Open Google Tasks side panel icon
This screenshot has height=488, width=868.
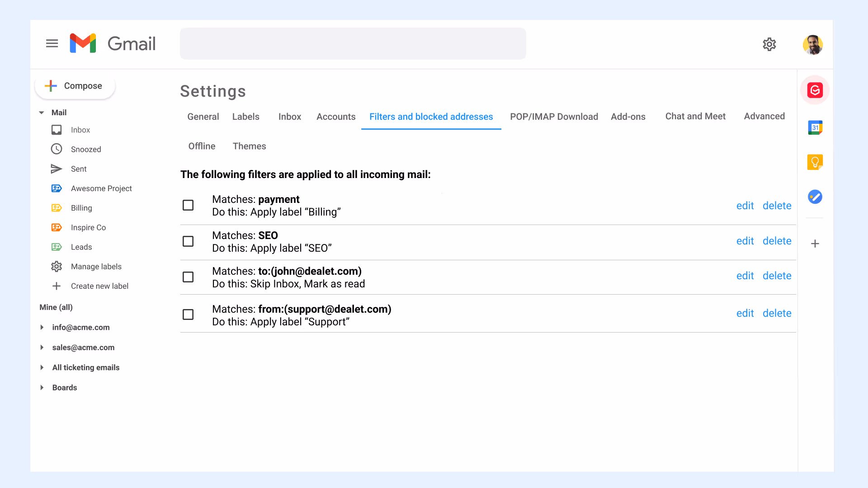pos(815,197)
